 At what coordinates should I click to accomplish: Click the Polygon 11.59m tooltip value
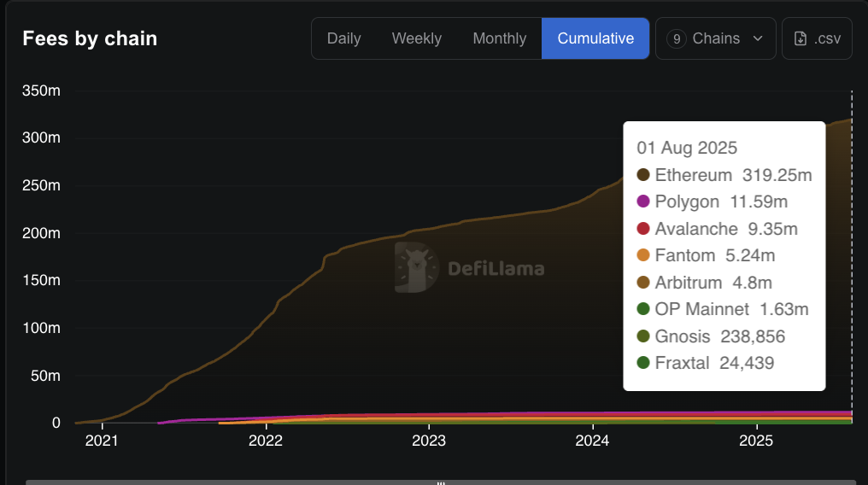point(759,202)
